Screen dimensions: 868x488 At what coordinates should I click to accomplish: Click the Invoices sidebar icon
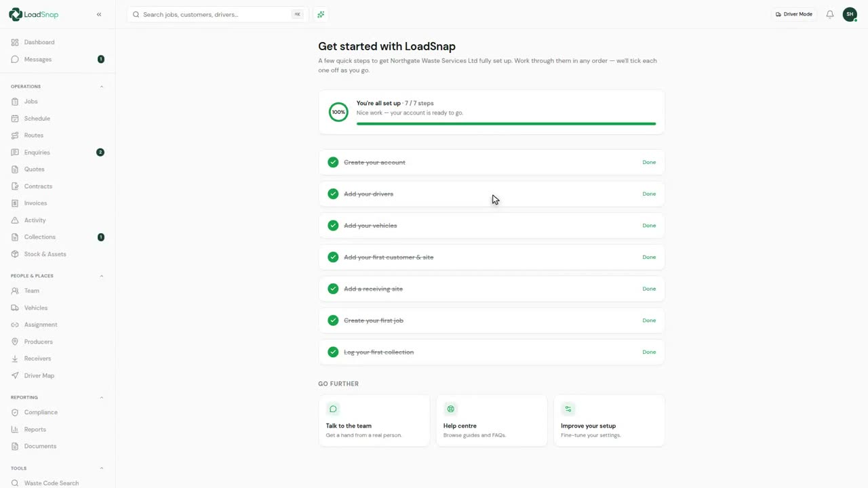[15, 203]
